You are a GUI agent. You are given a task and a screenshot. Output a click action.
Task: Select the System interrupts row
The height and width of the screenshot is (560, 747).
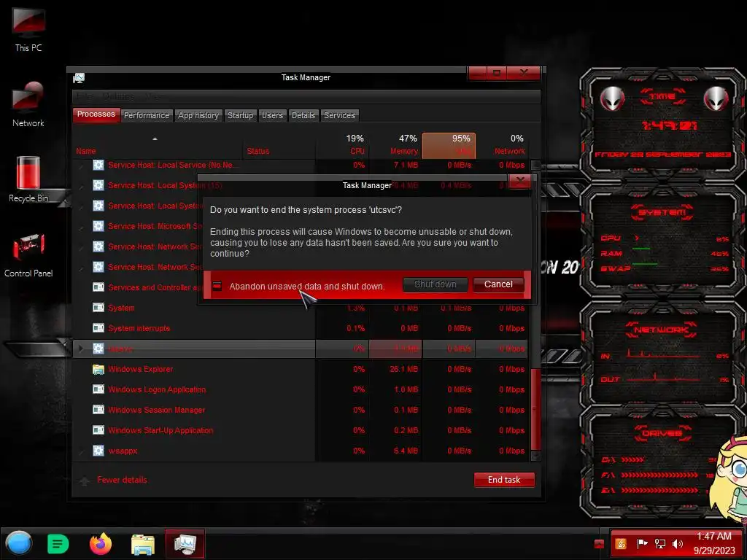point(301,328)
